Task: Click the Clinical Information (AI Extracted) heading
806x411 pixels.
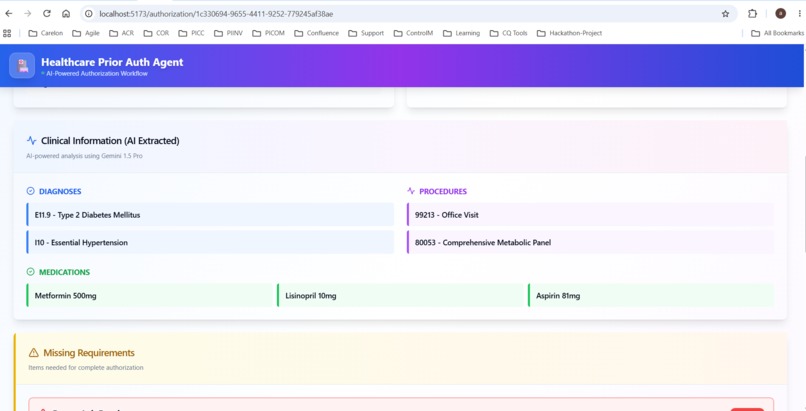Action: (x=110, y=140)
